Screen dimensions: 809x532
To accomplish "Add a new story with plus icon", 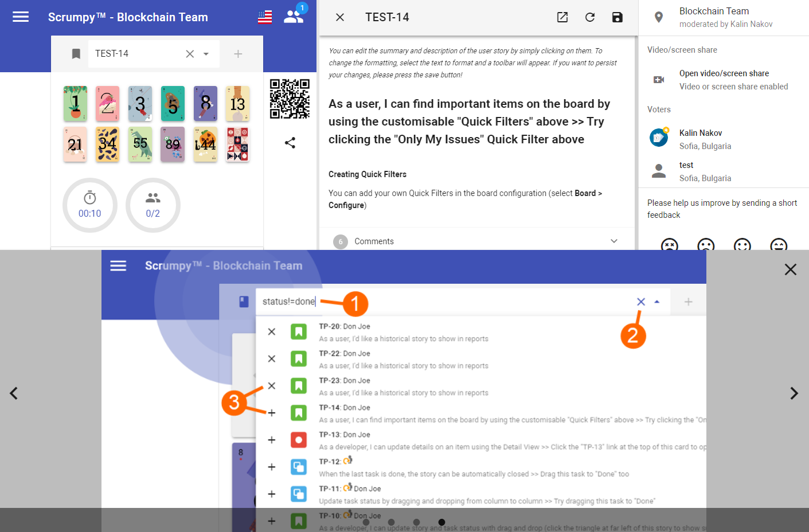I will [238, 54].
